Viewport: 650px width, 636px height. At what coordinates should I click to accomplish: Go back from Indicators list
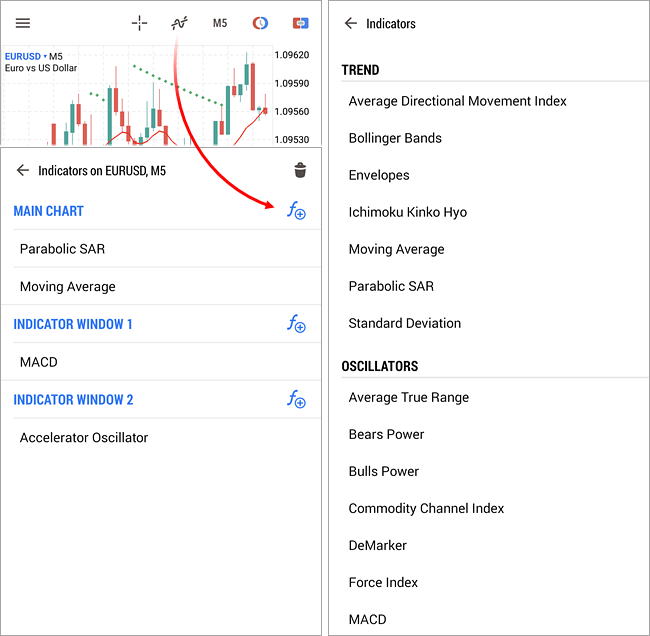350,23
